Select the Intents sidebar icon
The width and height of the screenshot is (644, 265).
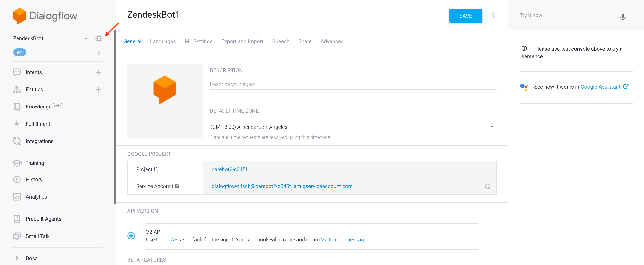tap(17, 72)
